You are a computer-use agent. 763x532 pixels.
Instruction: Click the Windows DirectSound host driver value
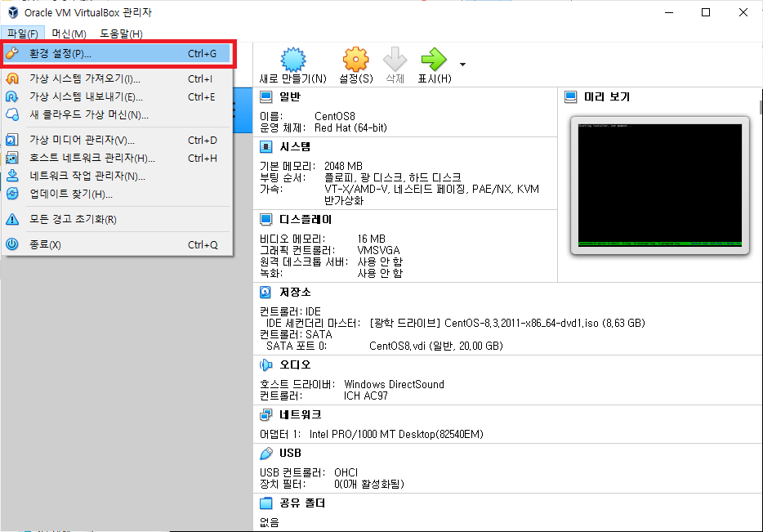point(394,384)
